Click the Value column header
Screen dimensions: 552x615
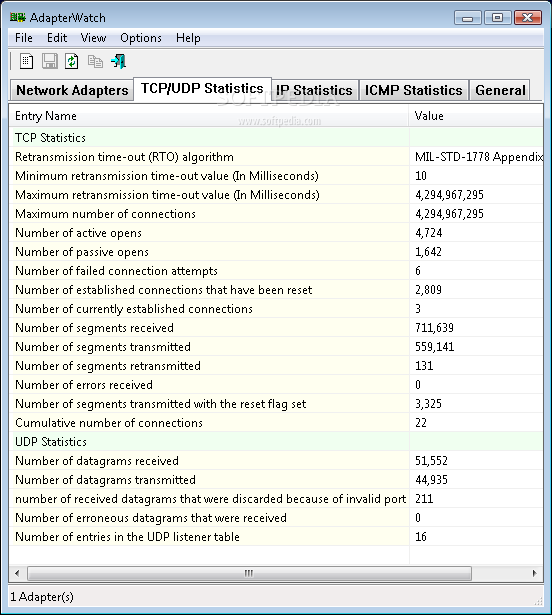tap(476, 116)
